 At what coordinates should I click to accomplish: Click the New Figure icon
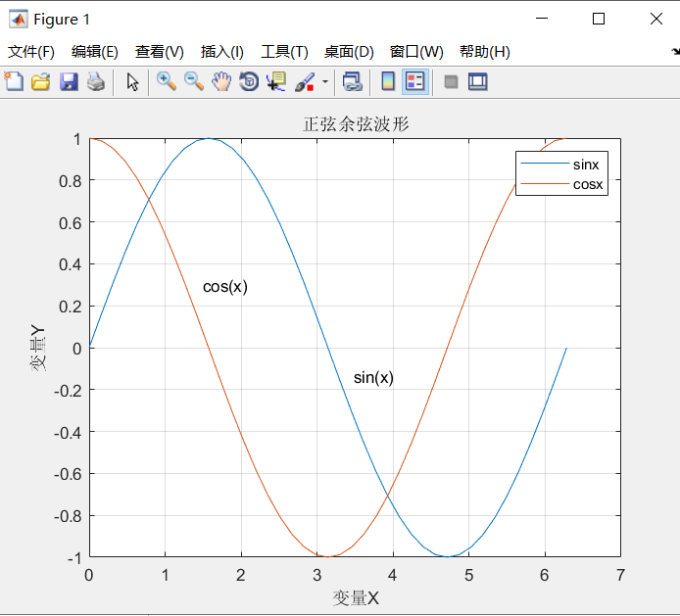tap(14, 81)
